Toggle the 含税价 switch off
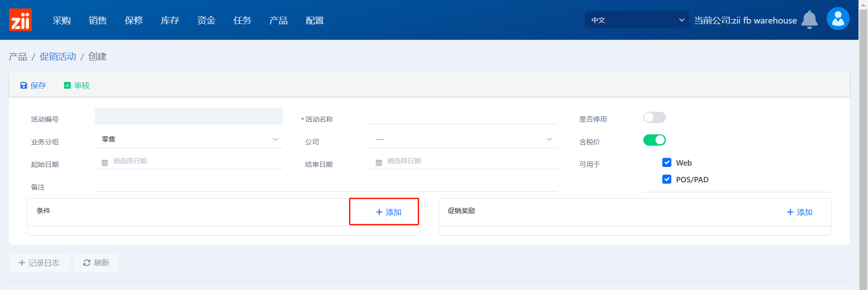 (x=654, y=140)
